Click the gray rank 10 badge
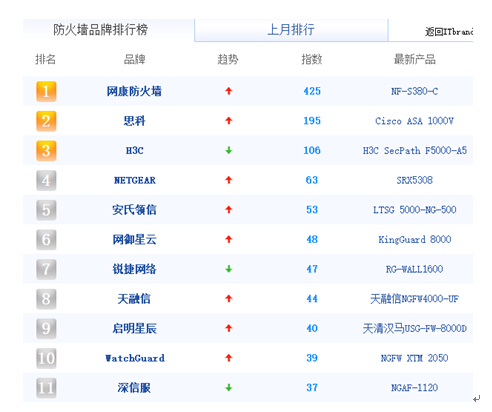This screenshot has height=412, width=492. 46,358
